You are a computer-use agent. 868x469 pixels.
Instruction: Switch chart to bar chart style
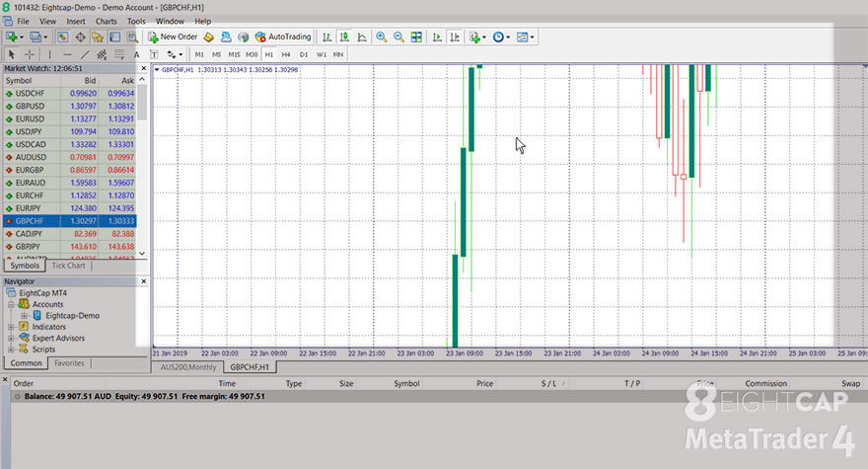coord(327,38)
